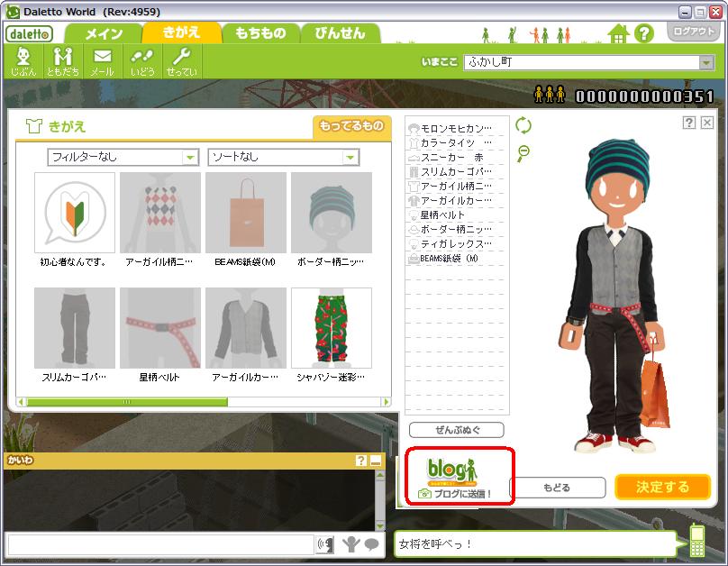Open the せってい settings wrench icon
728x566 pixels.
181,61
